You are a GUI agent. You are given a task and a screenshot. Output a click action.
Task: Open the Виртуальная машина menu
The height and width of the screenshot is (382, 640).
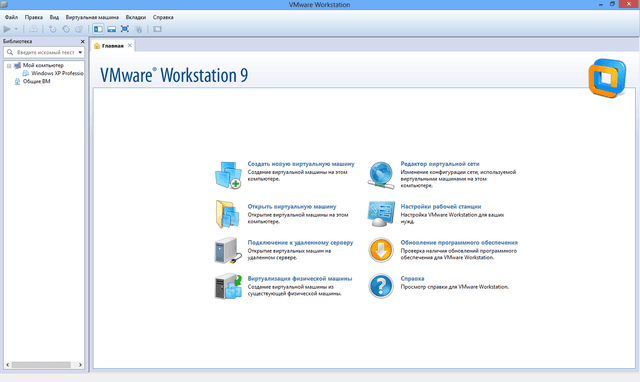click(92, 17)
